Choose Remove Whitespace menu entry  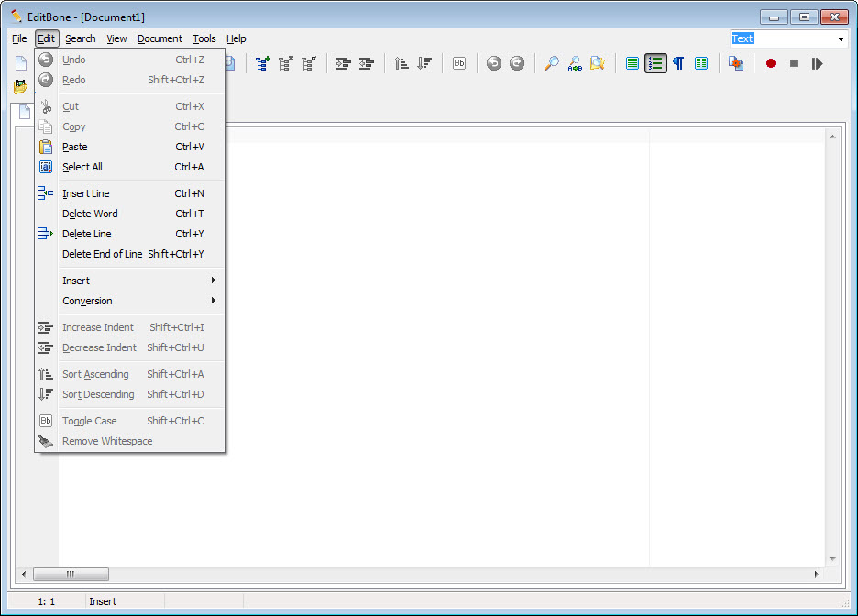point(129,442)
